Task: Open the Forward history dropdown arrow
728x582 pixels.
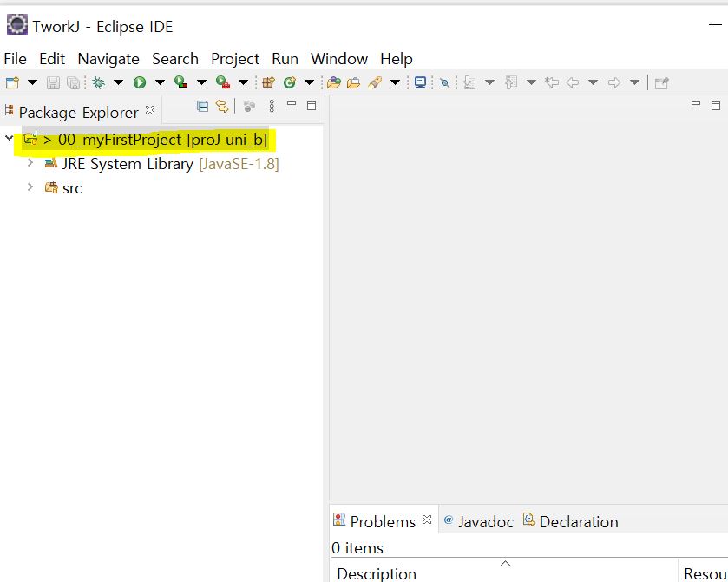Action: click(x=634, y=82)
